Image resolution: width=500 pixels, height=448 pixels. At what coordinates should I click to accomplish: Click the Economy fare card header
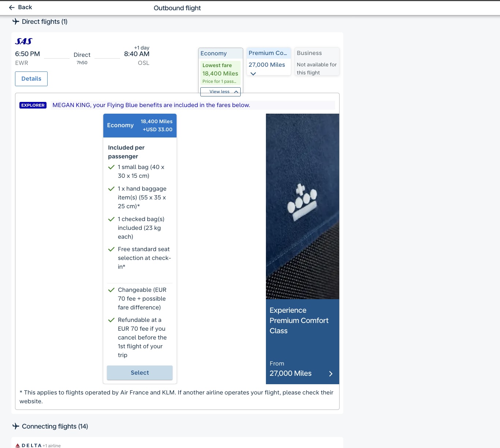tap(140, 125)
